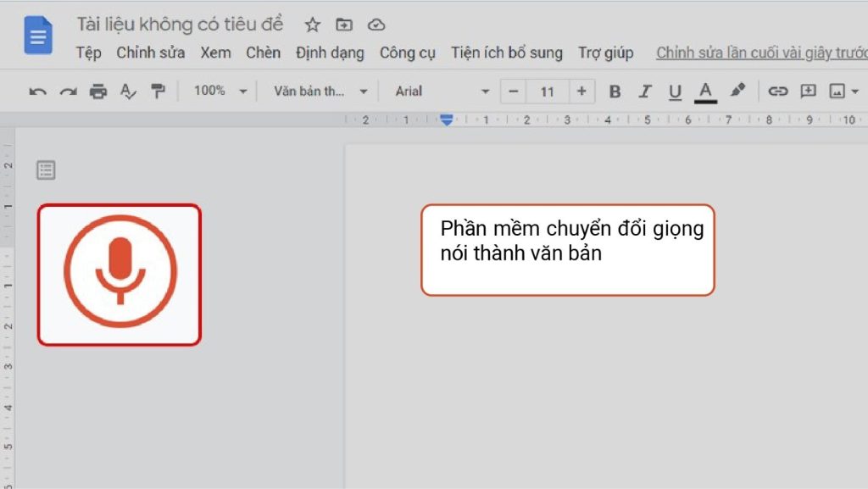Star the document
The image size is (868, 489).
coord(312,25)
